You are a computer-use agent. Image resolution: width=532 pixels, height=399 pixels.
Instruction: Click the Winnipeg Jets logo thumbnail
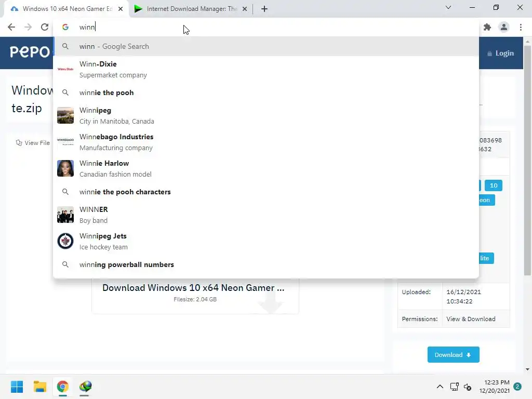pyautogui.click(x=65, y=241)
